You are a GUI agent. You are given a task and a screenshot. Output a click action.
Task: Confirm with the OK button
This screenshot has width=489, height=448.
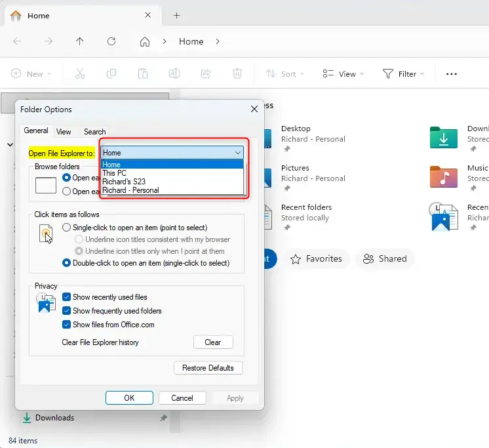[129, 397]
